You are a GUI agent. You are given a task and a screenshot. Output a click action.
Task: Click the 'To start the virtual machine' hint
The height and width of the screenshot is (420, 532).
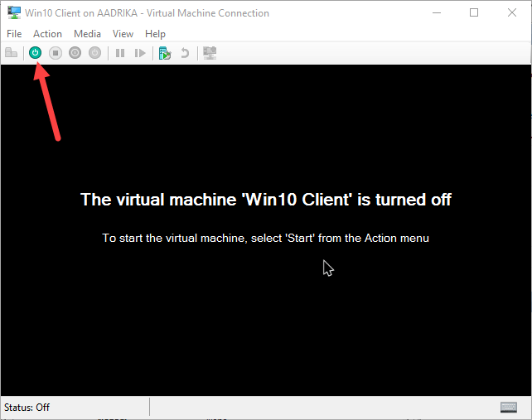pyautogui.click(x=266, y=238)
